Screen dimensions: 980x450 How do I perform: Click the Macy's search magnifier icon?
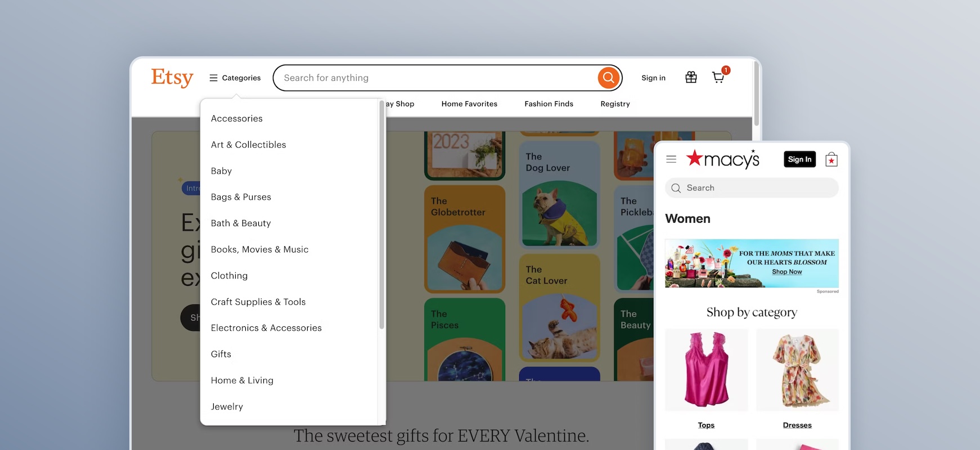(x=676, y=188)
